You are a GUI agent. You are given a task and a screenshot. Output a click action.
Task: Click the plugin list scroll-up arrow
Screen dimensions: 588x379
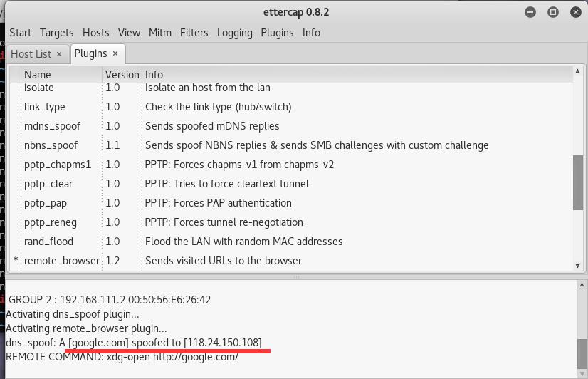pyautogui.click(x=578, y=72)
